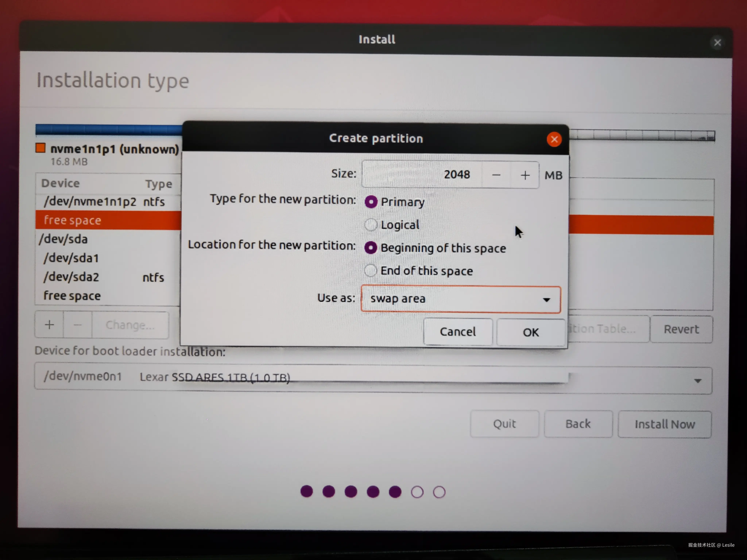Select /dev/nvme1n1p2 ntfs row
This screenshot has width=747, height=560.
coord(105,201)
